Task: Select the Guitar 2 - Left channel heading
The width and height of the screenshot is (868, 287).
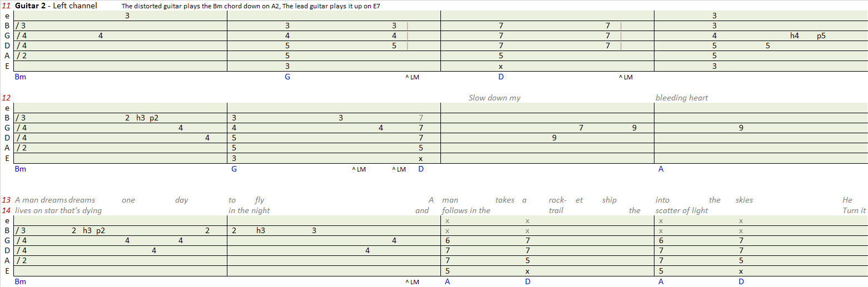Action: click(x=56, y=6)
